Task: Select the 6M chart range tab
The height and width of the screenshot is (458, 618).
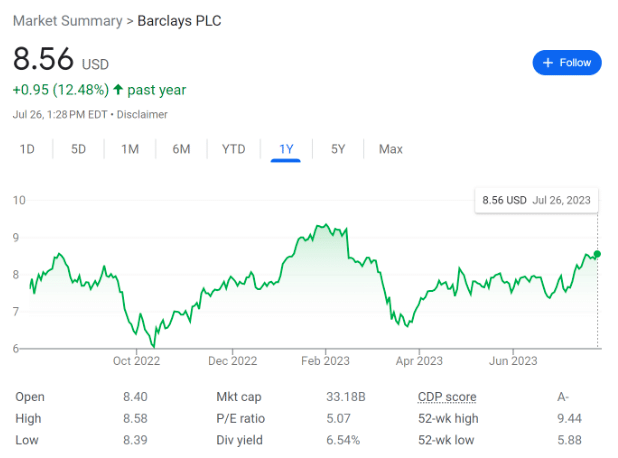Action: click(x=181, y=149)
